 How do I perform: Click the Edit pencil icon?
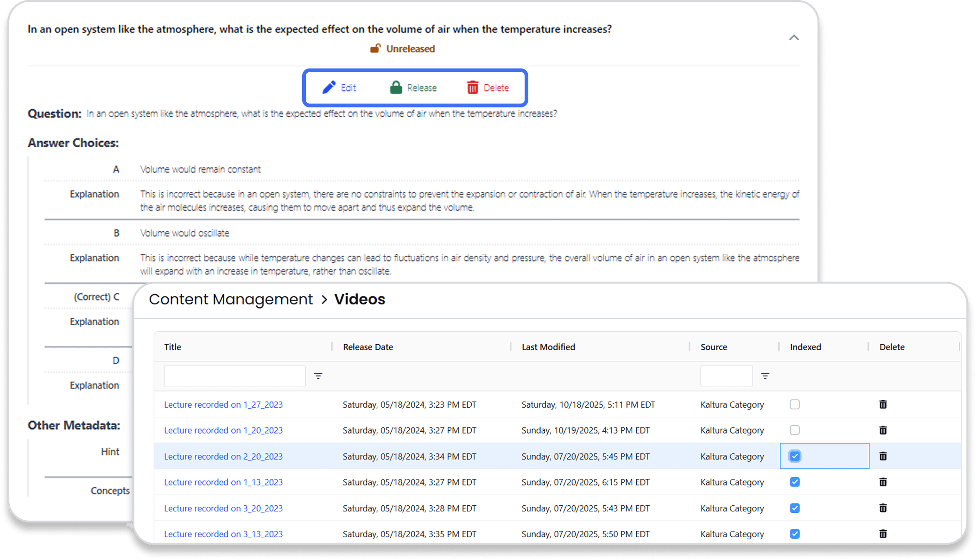329,88
